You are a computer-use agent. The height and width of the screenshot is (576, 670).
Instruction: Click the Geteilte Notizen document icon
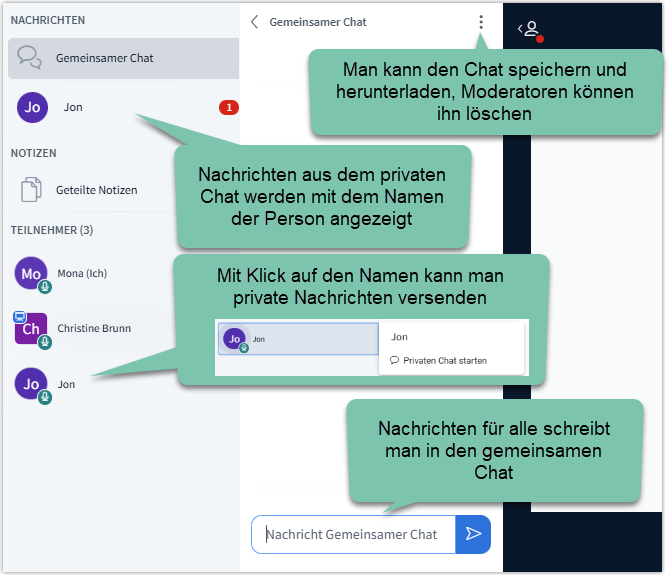pos(32,190)
